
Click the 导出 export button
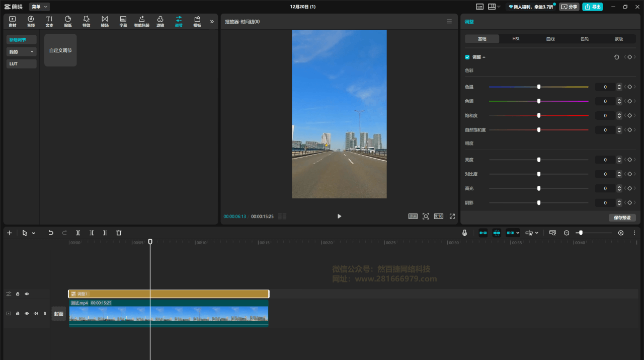coord(592,7)
